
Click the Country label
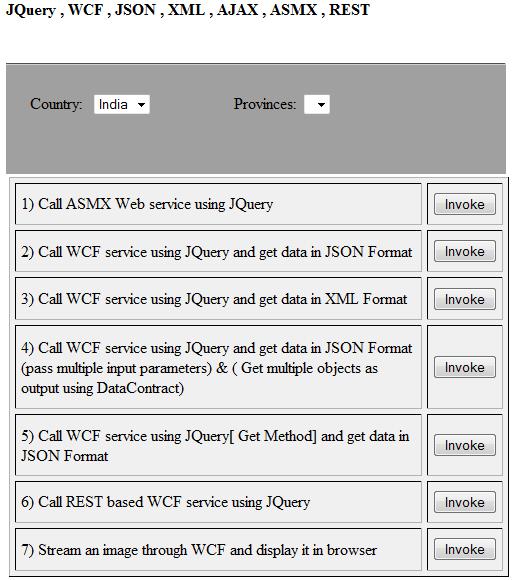point(56,104)
